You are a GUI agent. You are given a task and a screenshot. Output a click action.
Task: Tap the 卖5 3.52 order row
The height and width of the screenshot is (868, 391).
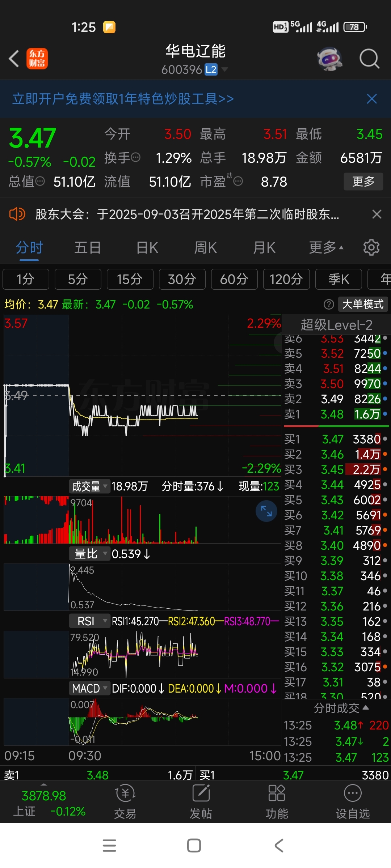pyautogui.click(x=336, y=353)
